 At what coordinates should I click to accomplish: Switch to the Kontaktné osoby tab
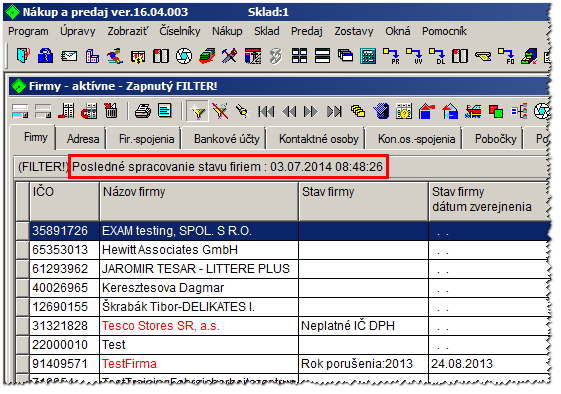point(319,138)
